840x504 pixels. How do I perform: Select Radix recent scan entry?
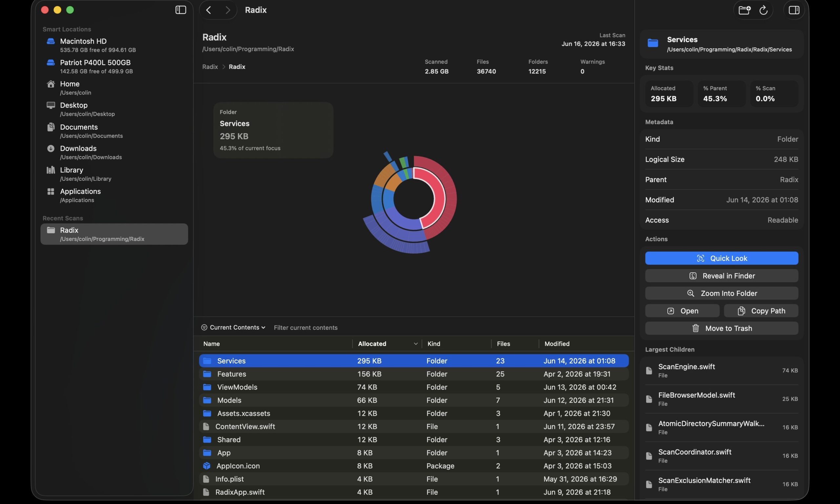[114, 234]
